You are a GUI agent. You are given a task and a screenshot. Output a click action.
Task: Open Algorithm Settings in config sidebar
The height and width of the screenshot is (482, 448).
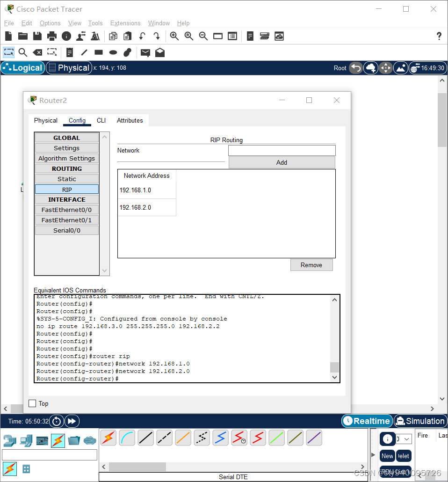pos(67,158)
